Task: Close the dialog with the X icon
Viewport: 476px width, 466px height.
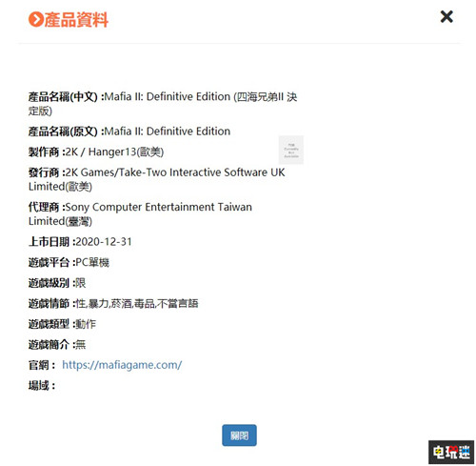Action: pyautogui.click(x=446, y=16)
